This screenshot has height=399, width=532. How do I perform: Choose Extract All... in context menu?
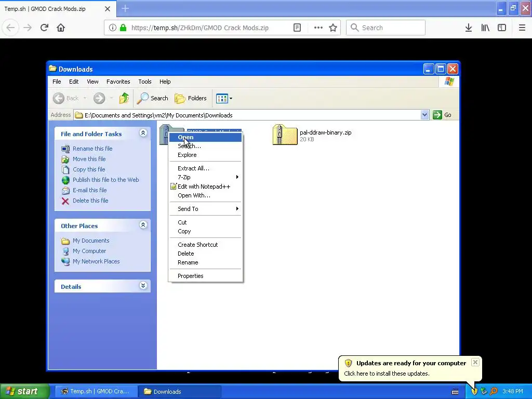tap(205, 168)
